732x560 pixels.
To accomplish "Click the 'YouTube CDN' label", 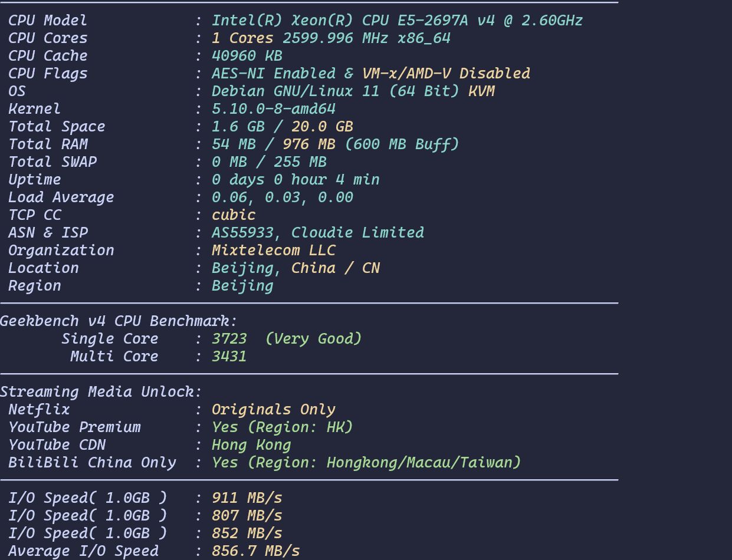I will coord(57,445).
